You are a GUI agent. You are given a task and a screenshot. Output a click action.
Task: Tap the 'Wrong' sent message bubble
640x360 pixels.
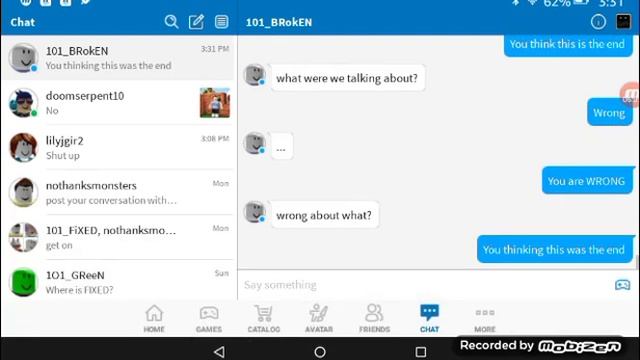pyautogui.click(x=609, y=113)
